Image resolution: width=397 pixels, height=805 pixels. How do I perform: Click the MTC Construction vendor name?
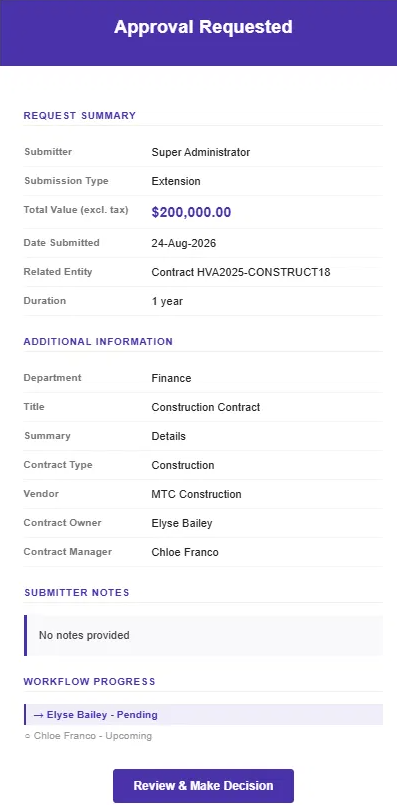pyautogui.click(x=196, y=494)
